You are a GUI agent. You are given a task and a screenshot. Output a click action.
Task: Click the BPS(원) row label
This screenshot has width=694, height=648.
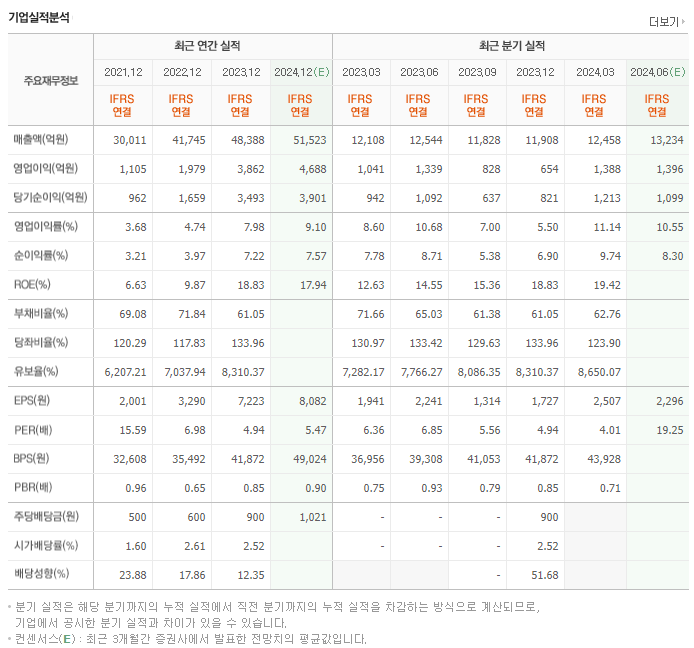(x=31, y=459)
